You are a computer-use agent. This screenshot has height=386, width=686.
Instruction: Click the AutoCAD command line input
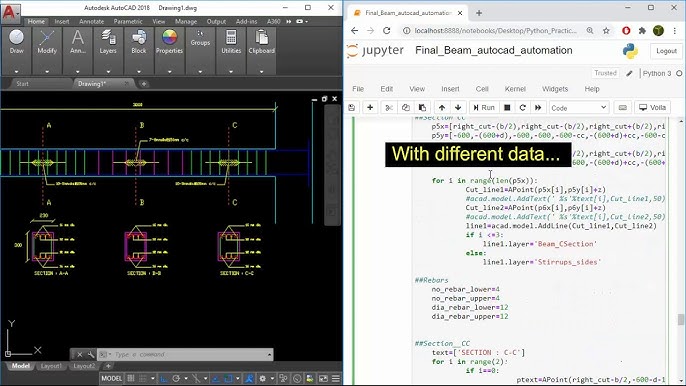click(184, 354)
